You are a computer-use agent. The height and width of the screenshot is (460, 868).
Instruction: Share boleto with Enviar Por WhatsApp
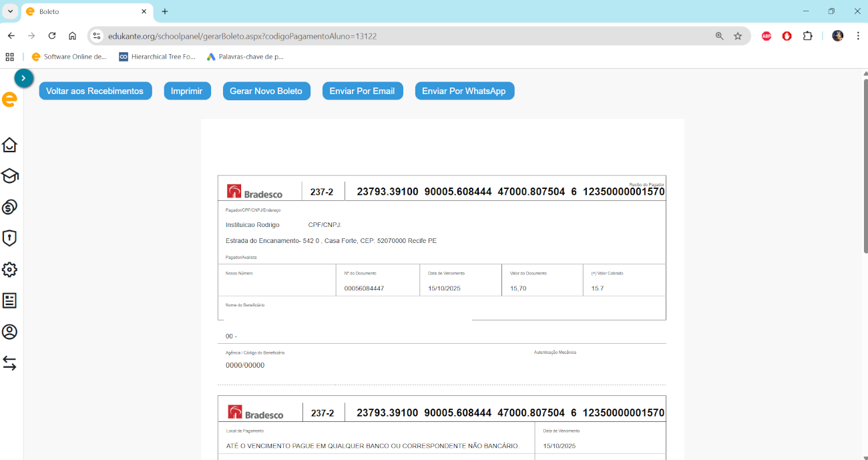coord(464,91)
